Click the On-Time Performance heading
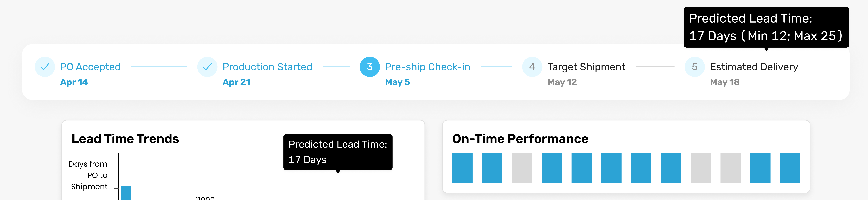The image size is (868, 200). [520, 139]
